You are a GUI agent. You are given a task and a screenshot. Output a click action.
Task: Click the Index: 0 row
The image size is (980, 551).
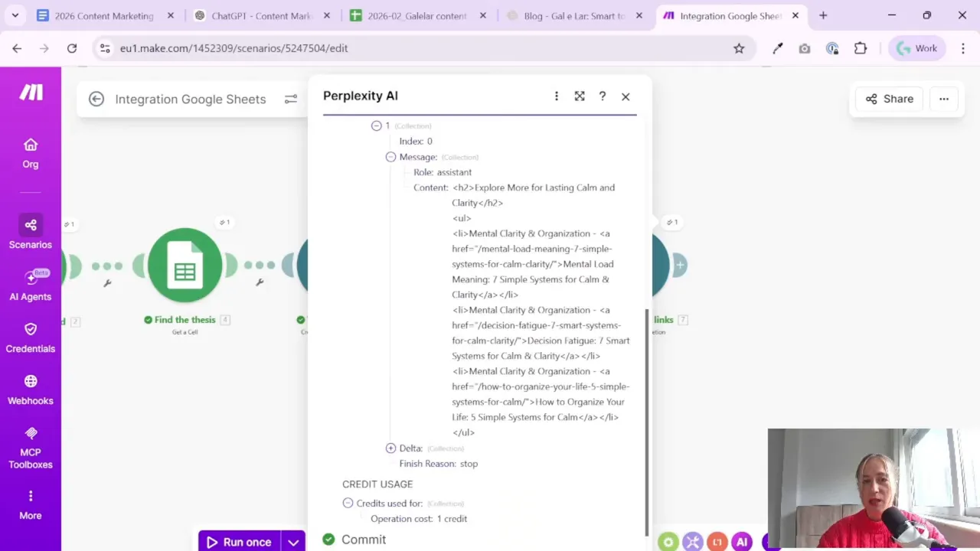(416, 142)
